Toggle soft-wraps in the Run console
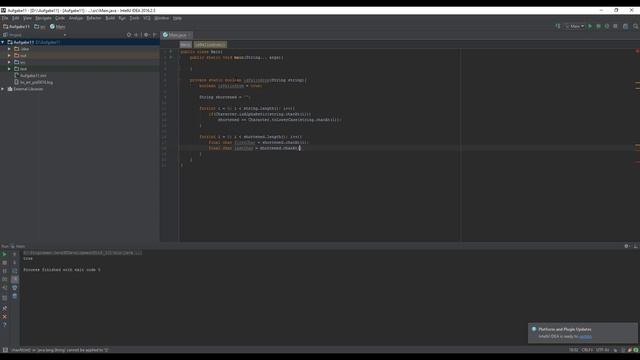 (x=14, y=271)
